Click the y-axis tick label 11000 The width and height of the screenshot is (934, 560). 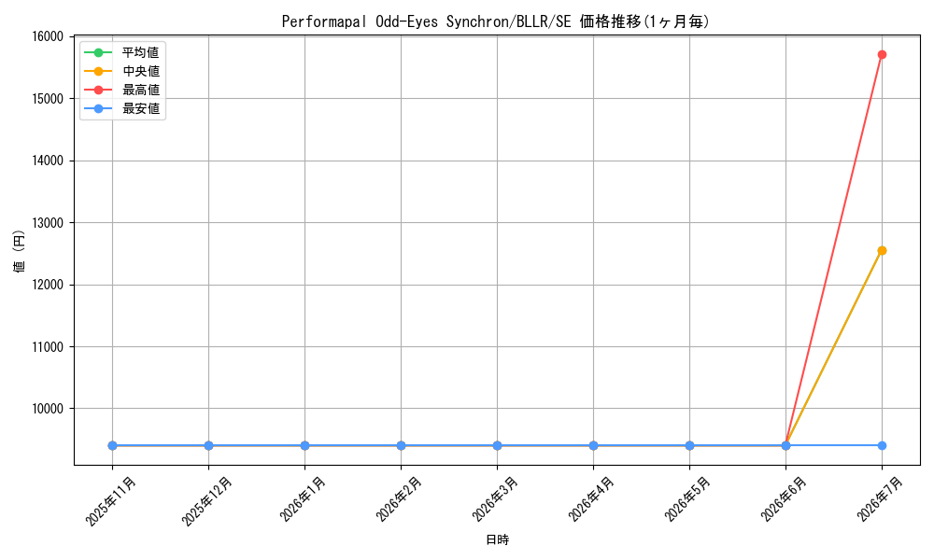tap(48, 347)
